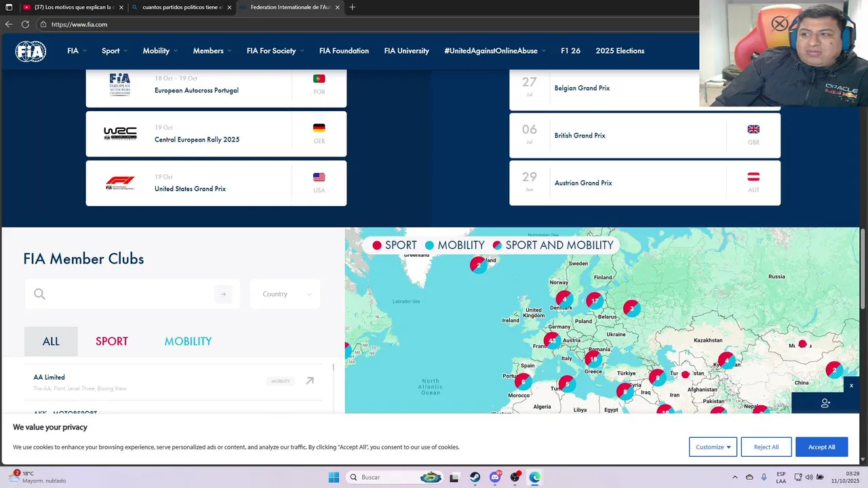Reject all cookies
Screen dimensions: 868x488
coord(766,447)
